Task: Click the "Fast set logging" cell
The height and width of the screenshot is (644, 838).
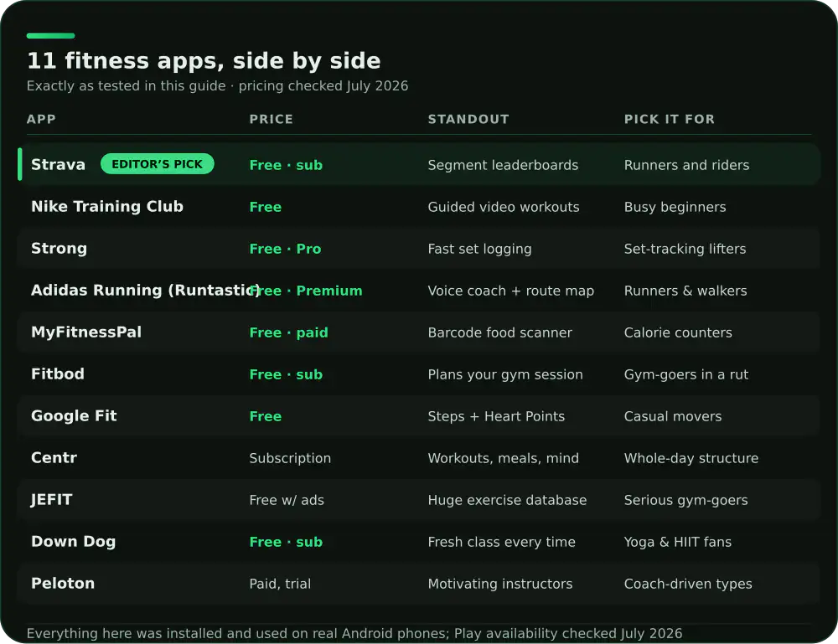Action: tap(479, 249)
